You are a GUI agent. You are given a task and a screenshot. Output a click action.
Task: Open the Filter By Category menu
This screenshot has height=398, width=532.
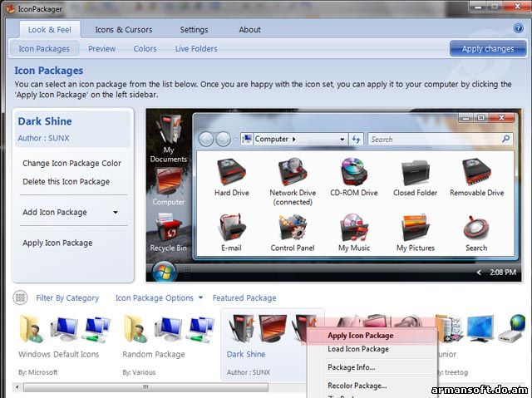pos(67,297)
